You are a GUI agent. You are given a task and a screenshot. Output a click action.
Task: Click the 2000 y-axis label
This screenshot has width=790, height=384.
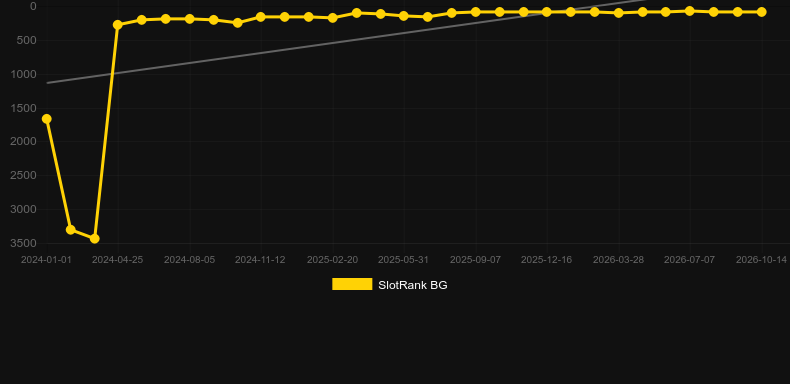tap(24, 142)
